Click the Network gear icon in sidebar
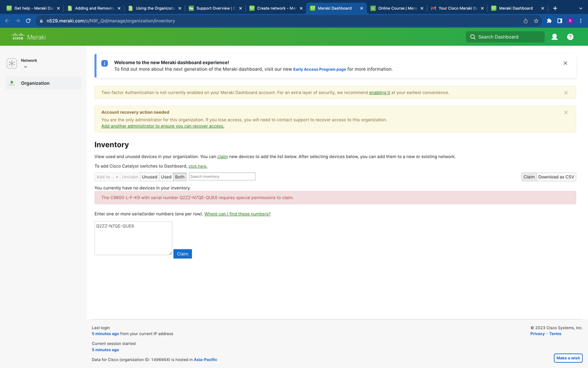The width and height of the screenshot is (588, 368). click(12, 64)
